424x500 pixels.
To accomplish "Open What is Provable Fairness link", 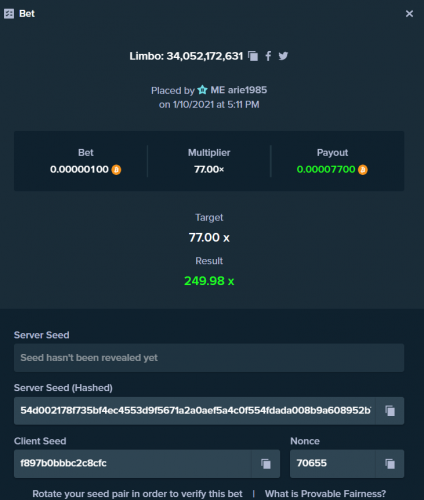I will pyautogui.click(x=325, y=494).
